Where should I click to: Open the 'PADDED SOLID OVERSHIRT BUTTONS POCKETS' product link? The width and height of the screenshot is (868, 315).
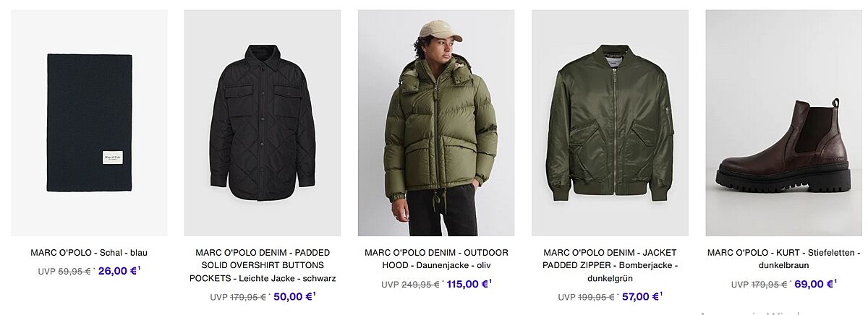[263, 265]
